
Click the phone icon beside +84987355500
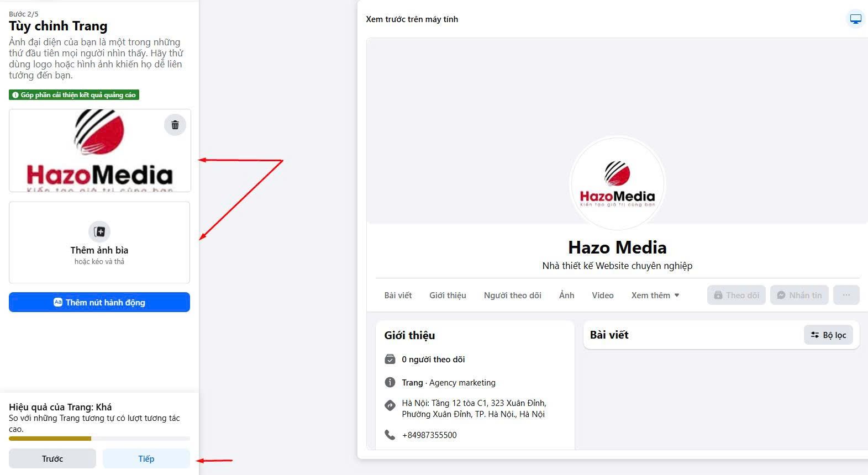pos(390,435)
